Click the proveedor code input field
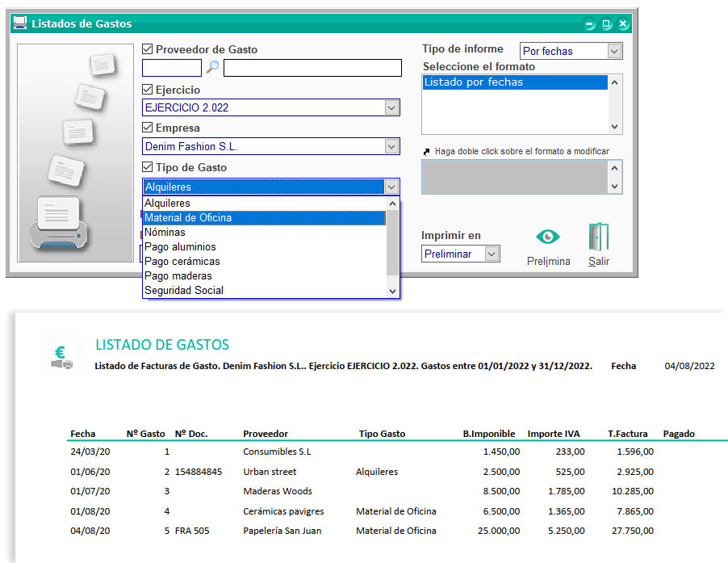The height and width of the screenshot is (563, 728). coord(172,68)
